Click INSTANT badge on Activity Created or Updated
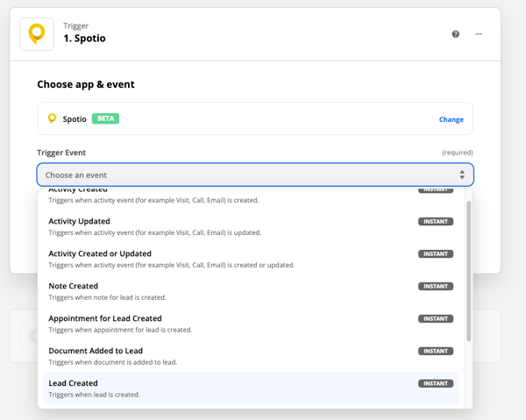The height and width of the screenshot is (420, 526). click(436, 254)
